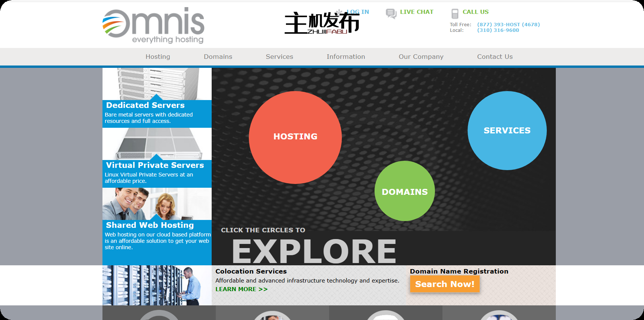Open the Domains navigation menu
Screen dimensions: 644x320
pos(218,57)
